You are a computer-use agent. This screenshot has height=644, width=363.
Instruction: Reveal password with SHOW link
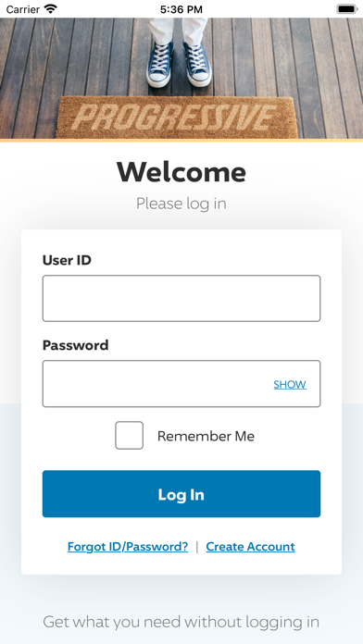click(290, 384)
